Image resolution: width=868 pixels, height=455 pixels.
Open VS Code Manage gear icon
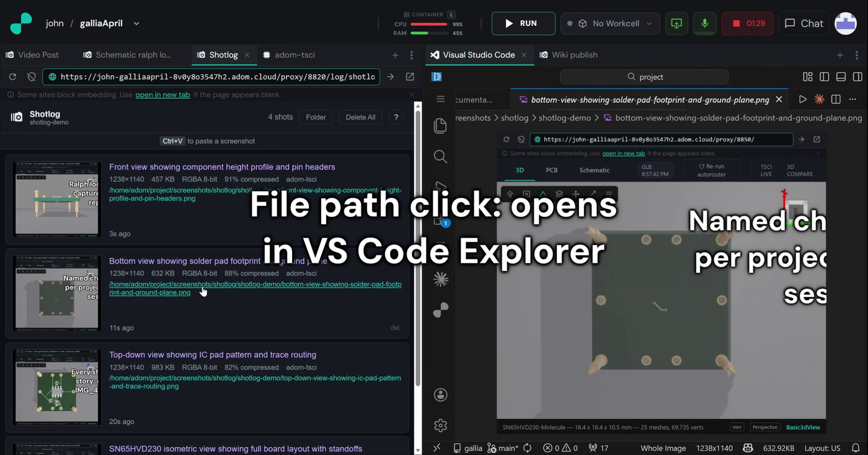click(x=441, y=425)
